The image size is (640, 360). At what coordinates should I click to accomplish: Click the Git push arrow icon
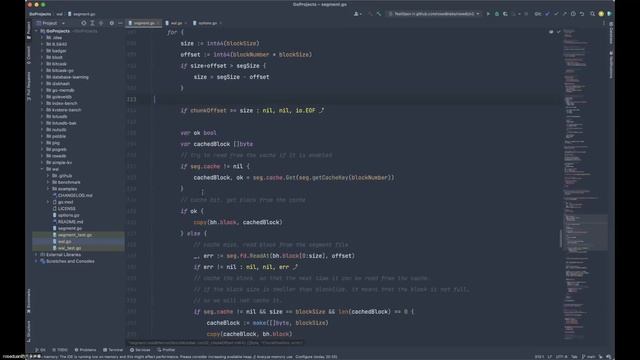point(564,14)
